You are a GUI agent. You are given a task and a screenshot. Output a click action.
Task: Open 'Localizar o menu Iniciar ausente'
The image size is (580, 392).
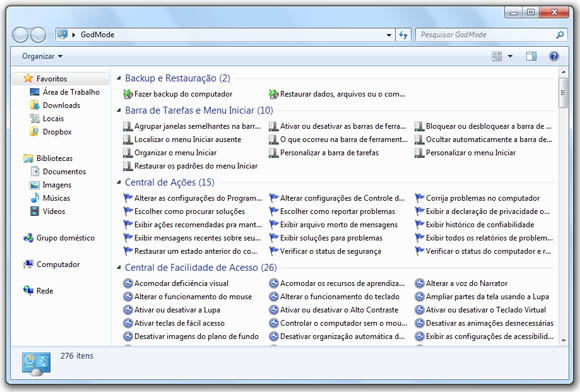(x=182, y=139)
